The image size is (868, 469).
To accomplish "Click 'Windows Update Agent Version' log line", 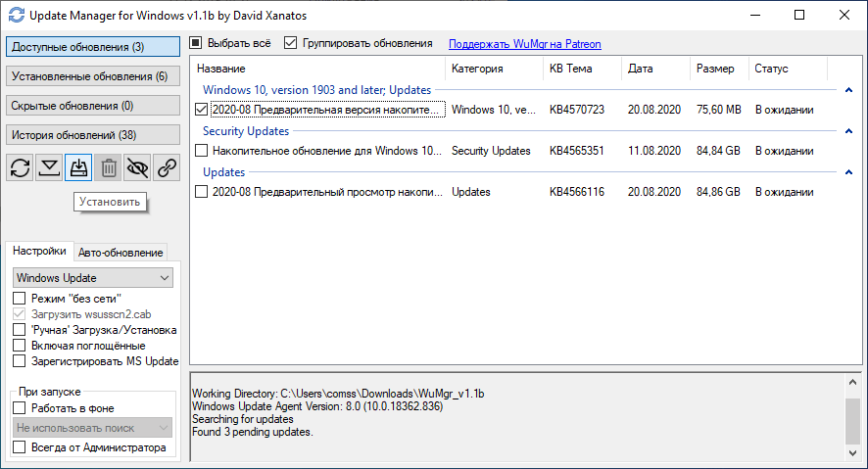I will click(317, 406).
